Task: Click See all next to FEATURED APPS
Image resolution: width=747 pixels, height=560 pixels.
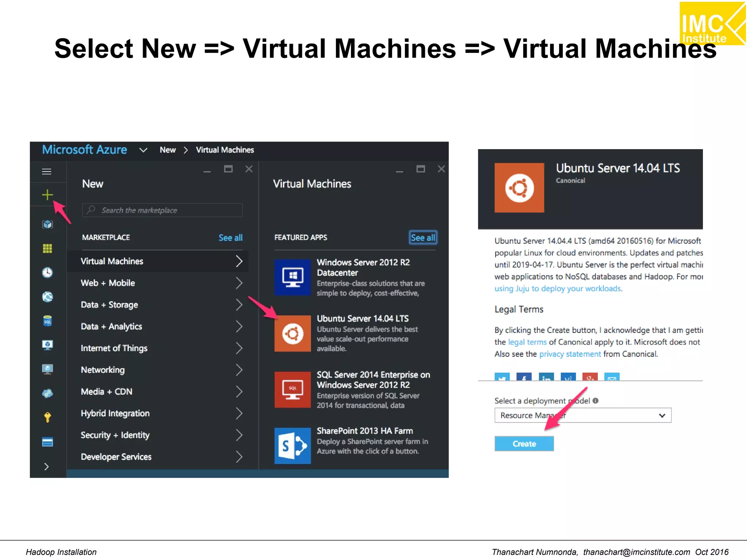Action: (x=423, y=238)
